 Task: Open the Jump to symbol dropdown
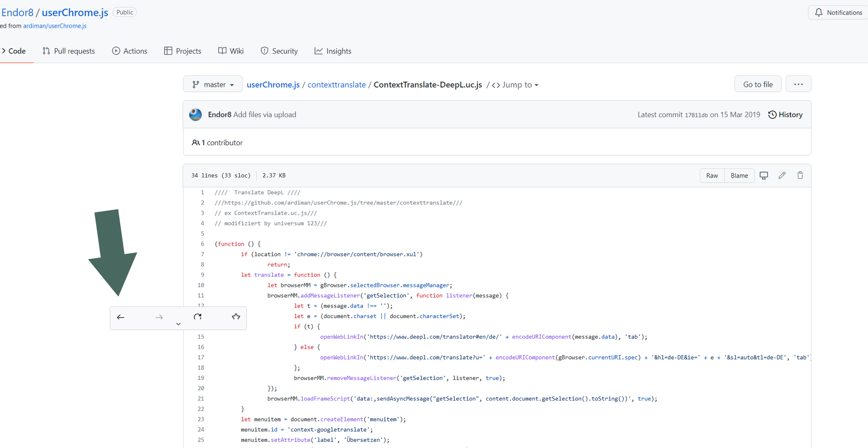[x=515, y=85]
